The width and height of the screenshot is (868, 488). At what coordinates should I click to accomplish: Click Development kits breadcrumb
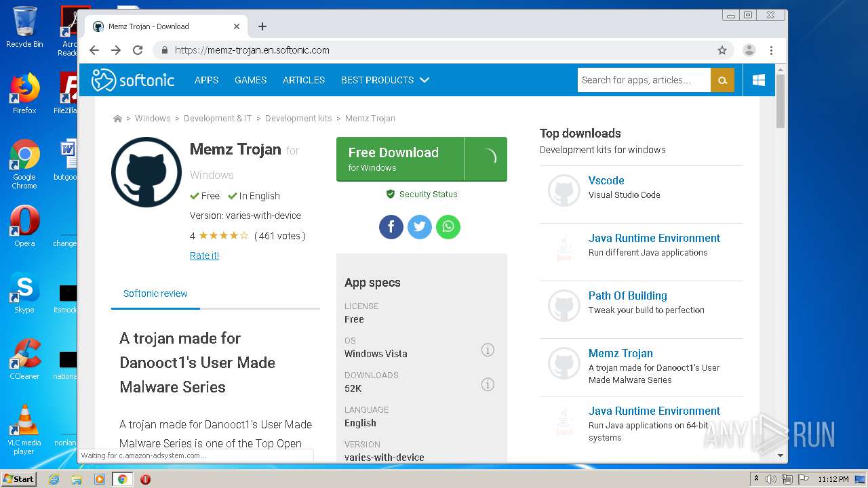tap(298, 119)
